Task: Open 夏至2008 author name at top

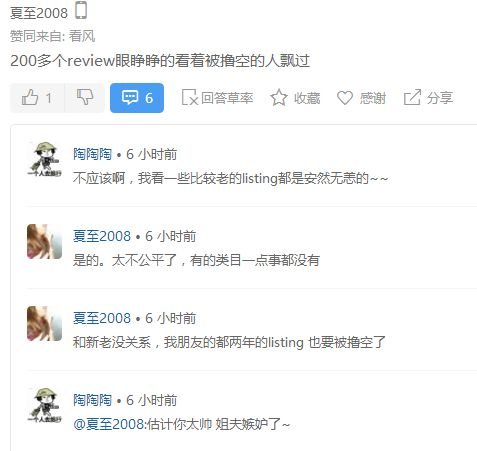Action: point(39,13)
